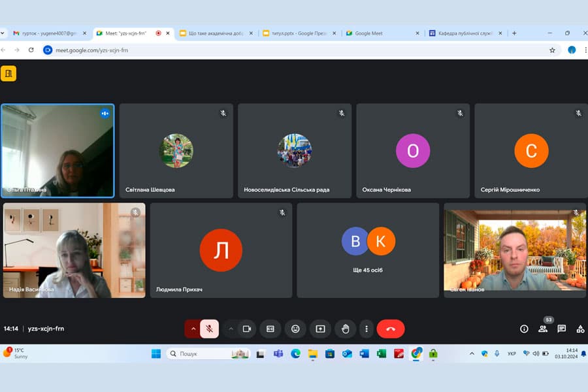588x392 pixels.
Task: Click Ольга Птахіна speaking indicator icon
Action: [105, 113]
